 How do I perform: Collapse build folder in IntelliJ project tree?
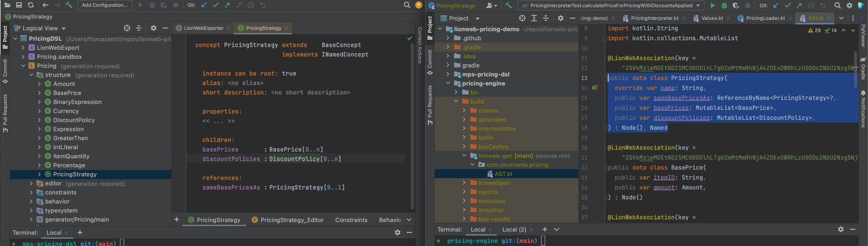(456, 101)
